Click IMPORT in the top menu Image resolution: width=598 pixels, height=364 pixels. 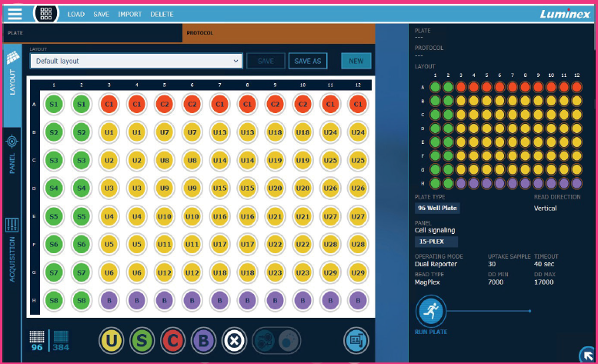coord(129,14)
